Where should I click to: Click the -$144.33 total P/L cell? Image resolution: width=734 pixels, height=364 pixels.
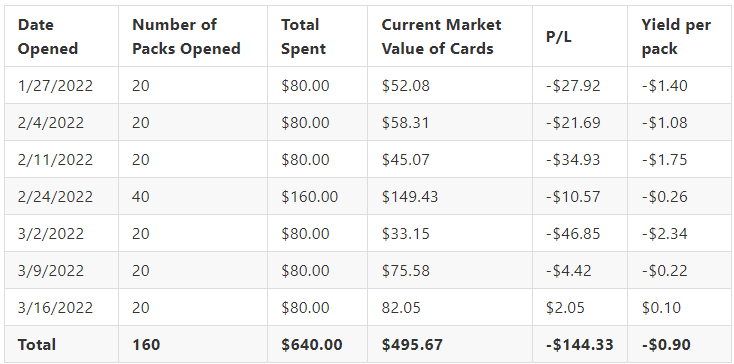click(x=580, y=345)
